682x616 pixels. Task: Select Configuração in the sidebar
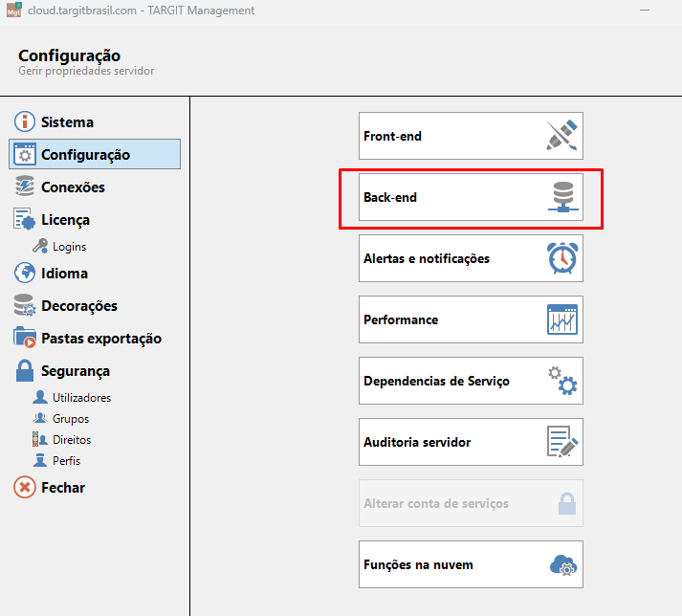tap(95, 154)
